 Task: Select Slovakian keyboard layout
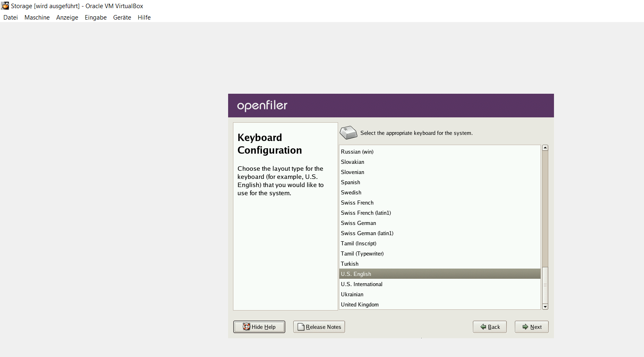coord(440,162)
